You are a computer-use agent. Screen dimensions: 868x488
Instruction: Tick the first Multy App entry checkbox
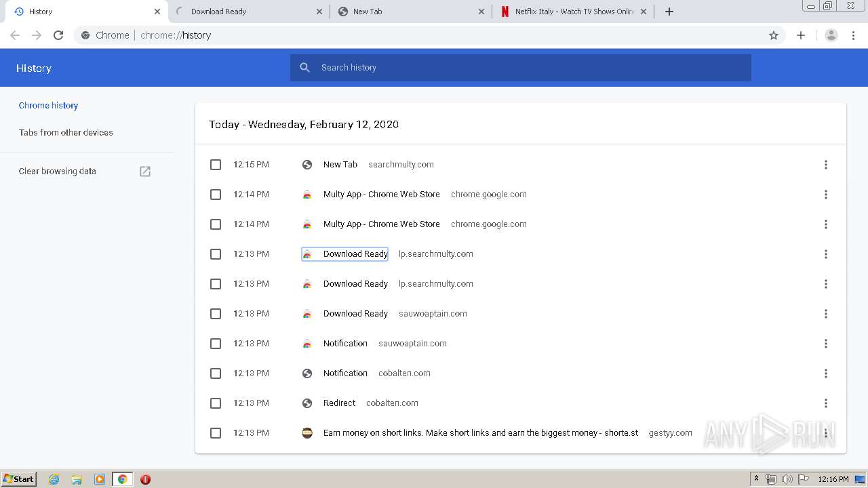coord(216,195)
